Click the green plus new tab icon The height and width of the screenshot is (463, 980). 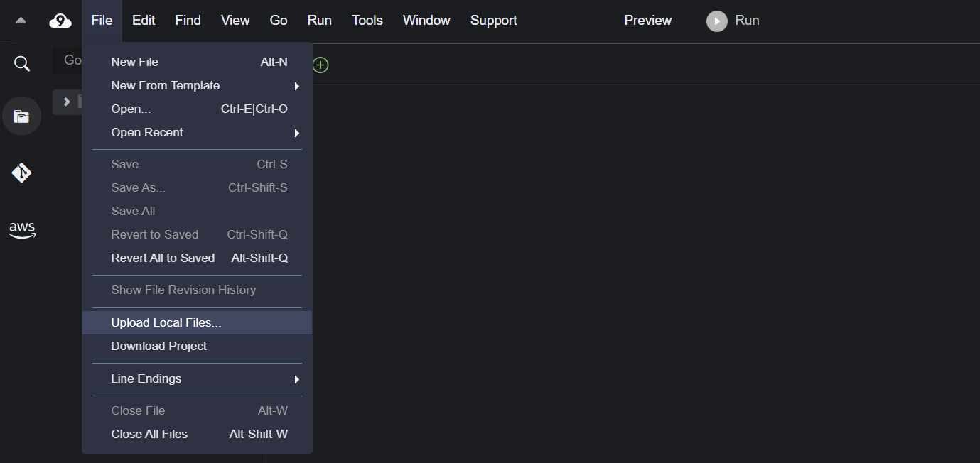point(321,65)
